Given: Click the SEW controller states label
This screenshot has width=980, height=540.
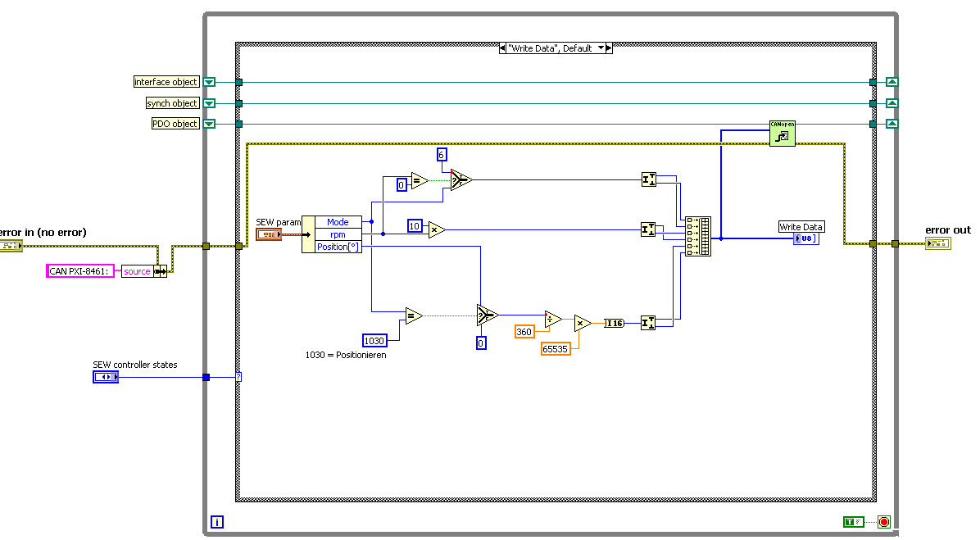Looking at the screenshot, I should coord(135,365).
